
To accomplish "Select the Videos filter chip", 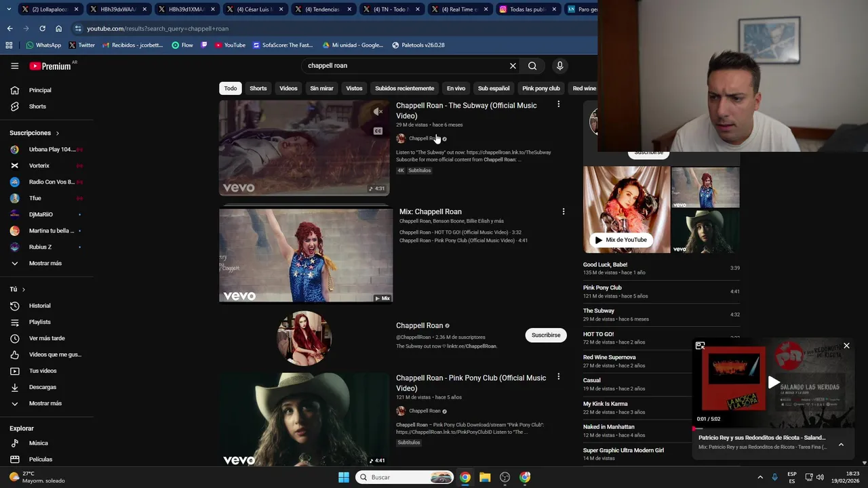I will coord(288,88).
